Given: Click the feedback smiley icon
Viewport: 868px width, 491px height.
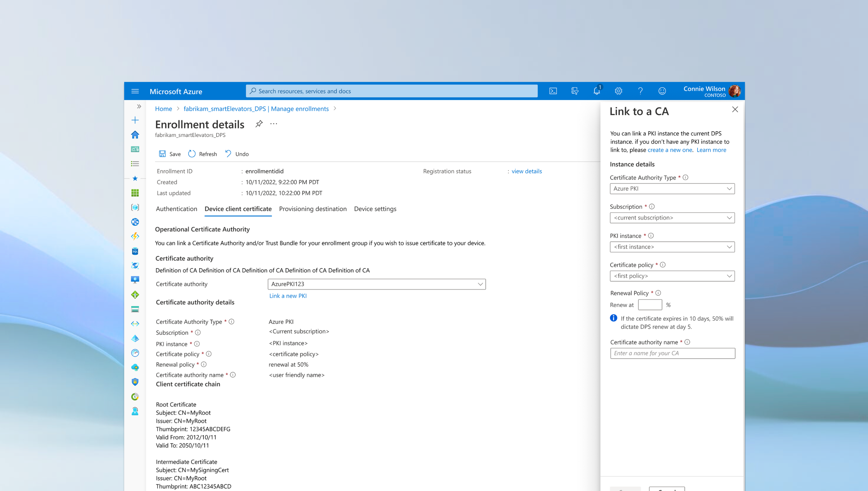Looking at the screenshot, I should pos(662,91).
